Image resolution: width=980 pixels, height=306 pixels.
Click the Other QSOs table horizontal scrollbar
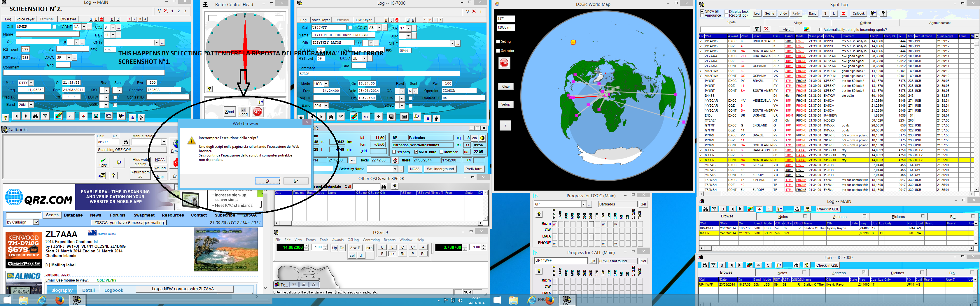379,223
